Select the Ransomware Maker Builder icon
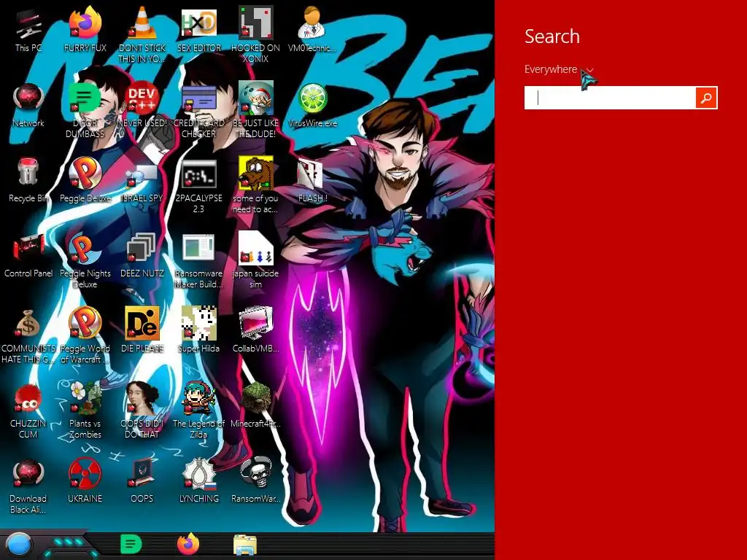 click(198, 248)
